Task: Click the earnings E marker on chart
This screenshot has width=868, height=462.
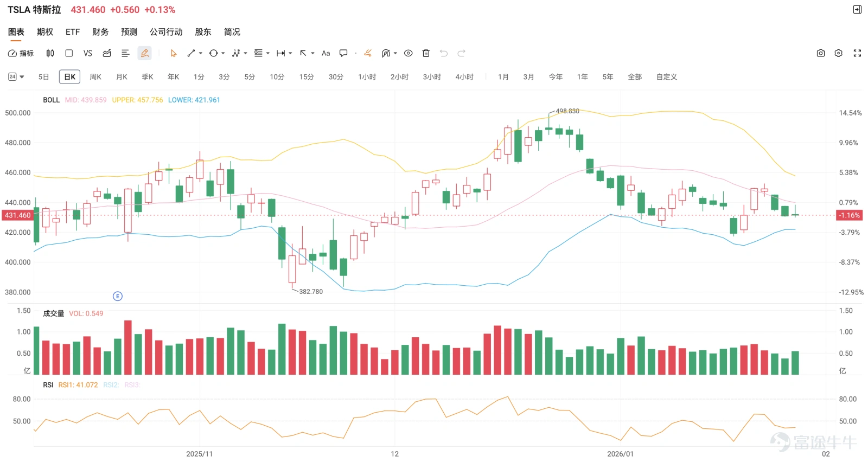Action: pos(118,296)
